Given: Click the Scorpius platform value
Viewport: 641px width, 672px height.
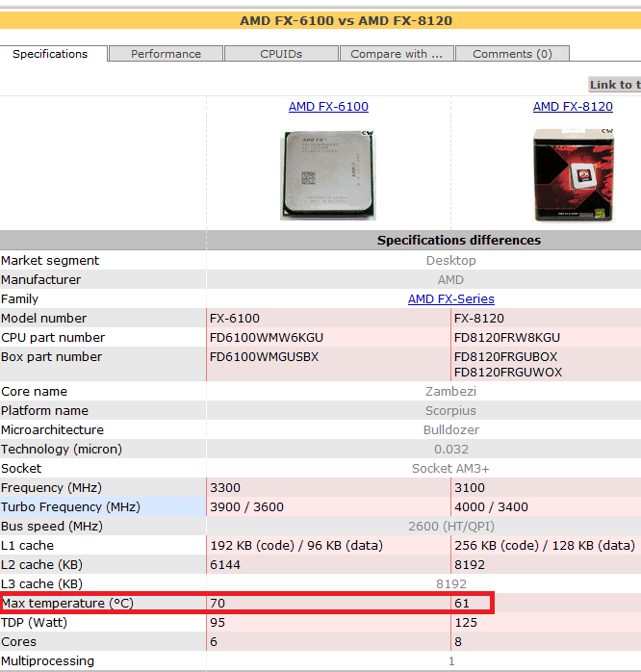Looking at the screenshot, I should 450,410.
